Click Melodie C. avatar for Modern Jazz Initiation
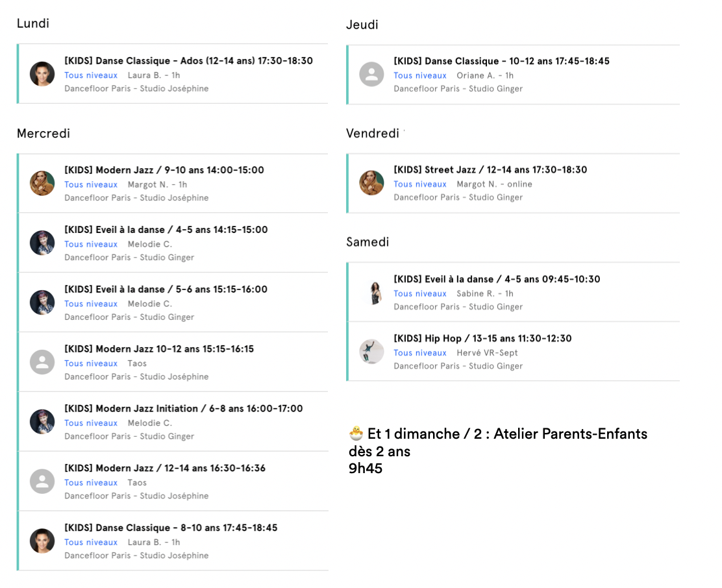 (x=42, y=422)
